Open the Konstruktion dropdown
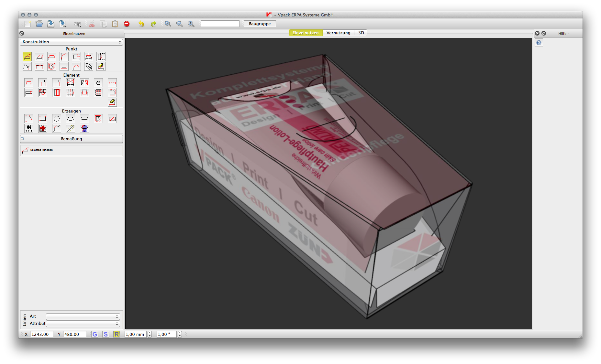Image resolution: width=601 pixels, height=364 pixels. [x=71, y=42]
